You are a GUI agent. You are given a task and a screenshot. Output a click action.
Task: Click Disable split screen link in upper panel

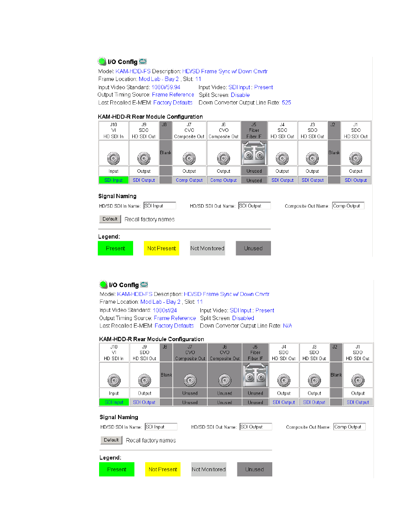coord(240,95)
